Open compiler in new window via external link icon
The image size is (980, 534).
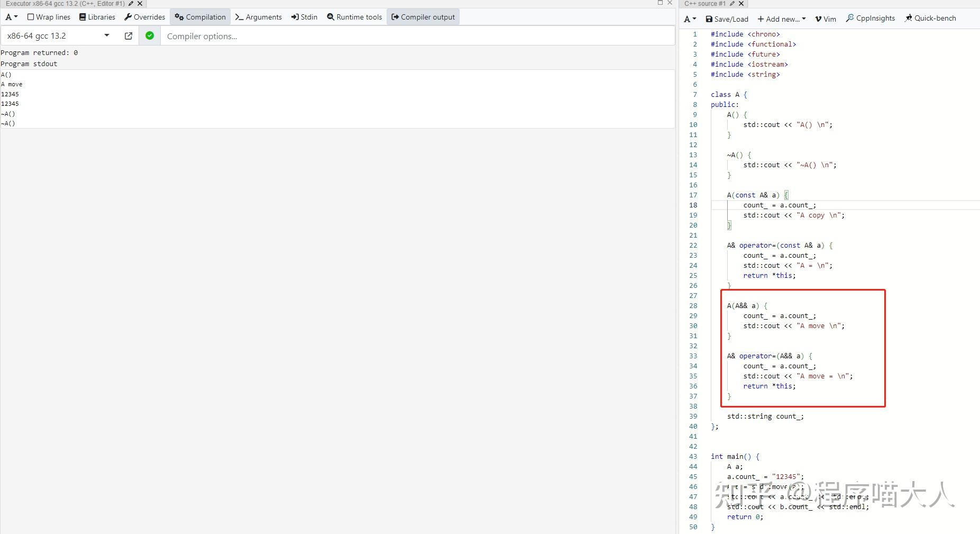128,35
